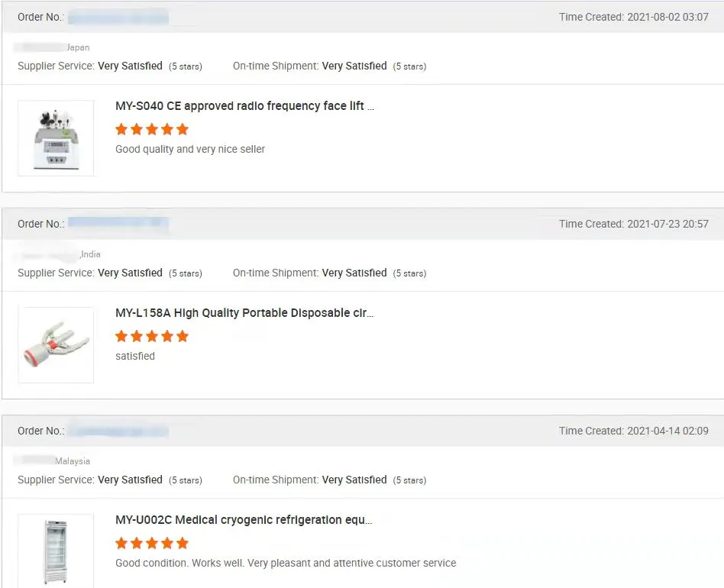
Task: Click the third star under the face lift product
Action: point(152,129)
